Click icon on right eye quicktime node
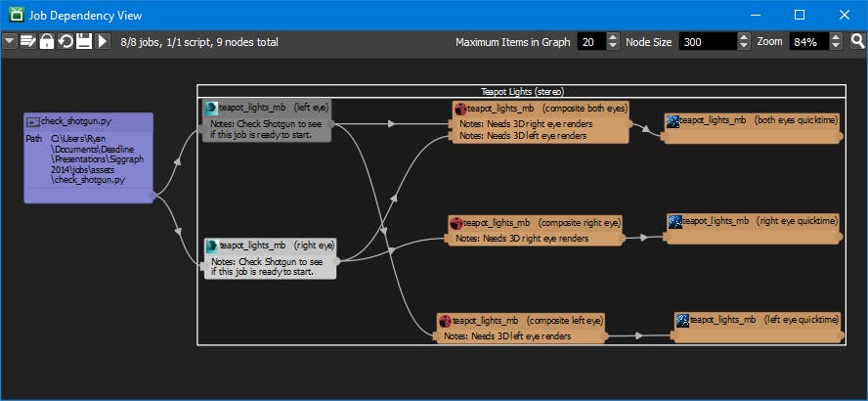Screen dimensions: 868x401 (674, 222)
